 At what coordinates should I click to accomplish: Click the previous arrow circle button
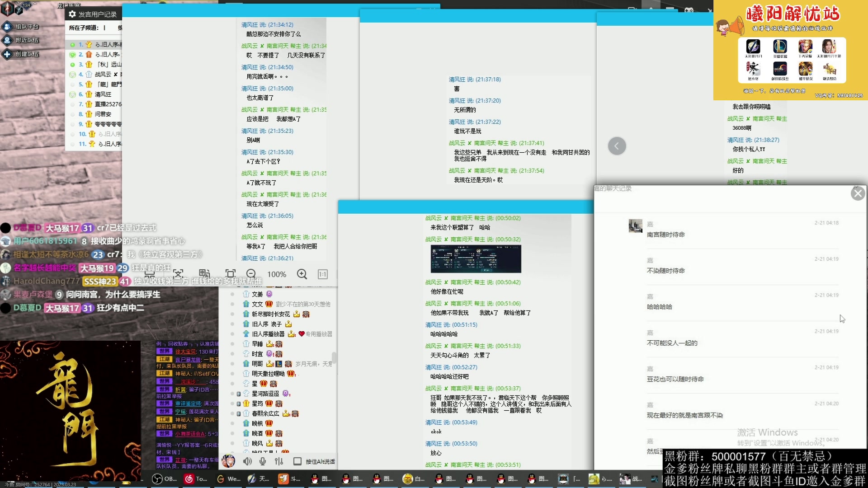click(x=617, y=146)
